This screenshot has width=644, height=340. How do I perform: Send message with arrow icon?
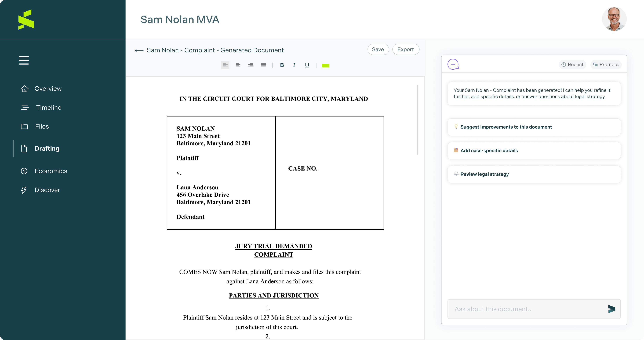611,309
